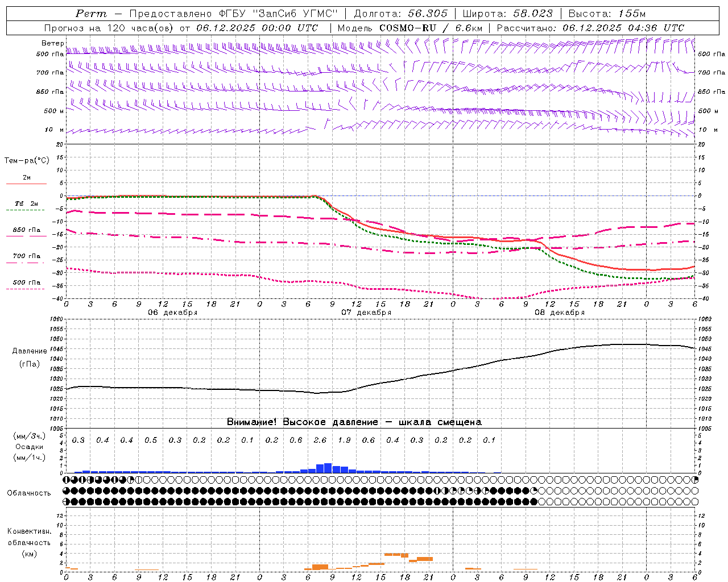728x582 pixels.
Task: Click the (мм/3ч.) precipitation unit label
Action: click(x=30, y=436)
